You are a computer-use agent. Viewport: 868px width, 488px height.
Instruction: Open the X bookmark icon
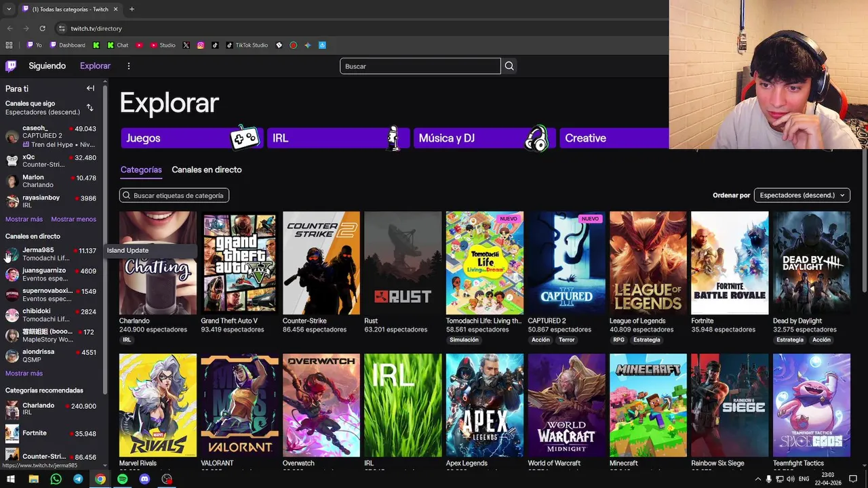click(x=186, y=45)
